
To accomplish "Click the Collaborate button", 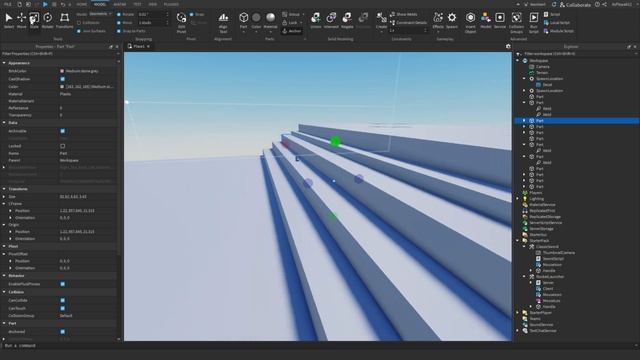I will pyautogui.click(x=575, y=4).
